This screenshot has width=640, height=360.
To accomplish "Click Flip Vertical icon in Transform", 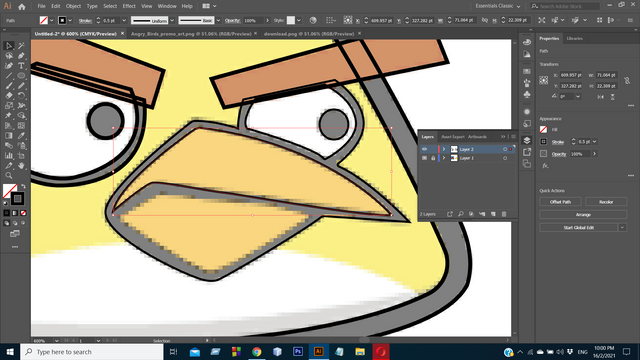I will 613,97.
